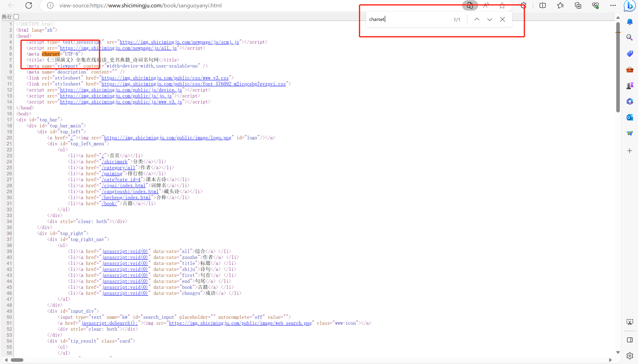Close the find bar
Viewport: 638px width, 364px height.
click(502, 19)
